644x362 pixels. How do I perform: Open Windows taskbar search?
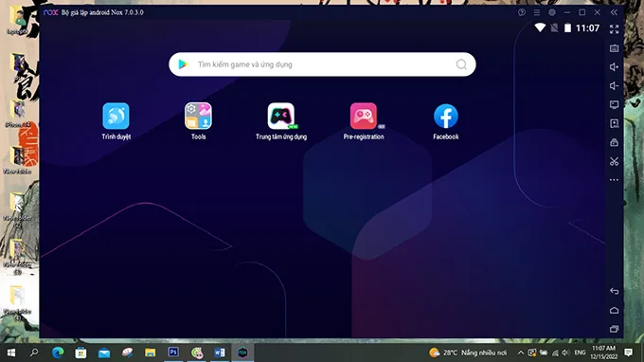tap(34, 353)
